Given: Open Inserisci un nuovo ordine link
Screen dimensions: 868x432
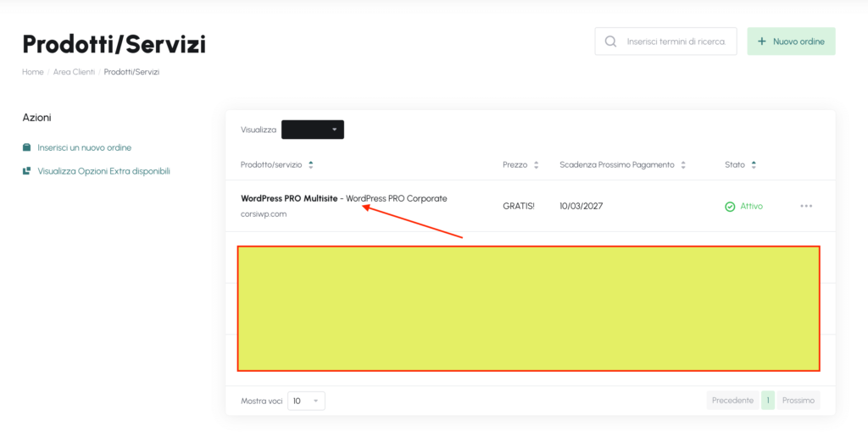Looking at the screenshot, I should 84,147.
